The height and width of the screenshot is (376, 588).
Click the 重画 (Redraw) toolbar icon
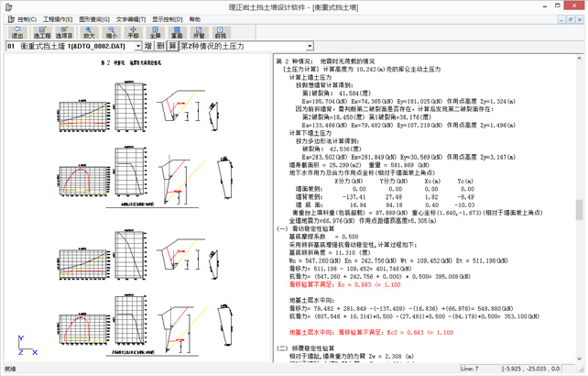coord(178,32)
